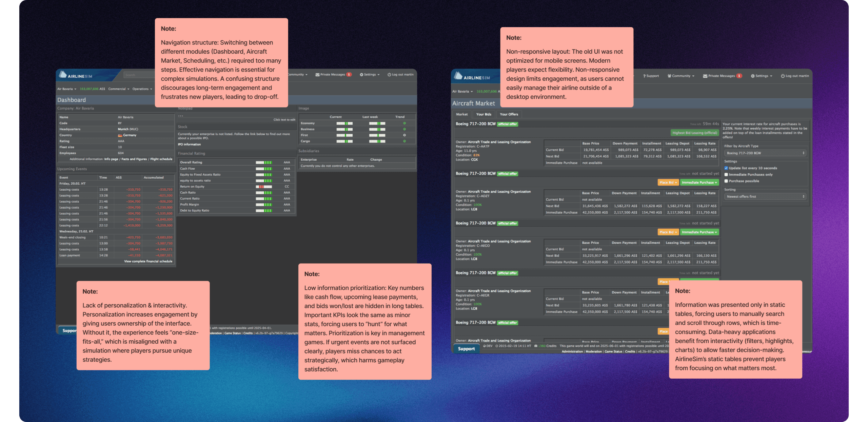Screen dimensions: 868x422
Task: Click the 'Week-end closing' event row
Action: pos(116,237)
